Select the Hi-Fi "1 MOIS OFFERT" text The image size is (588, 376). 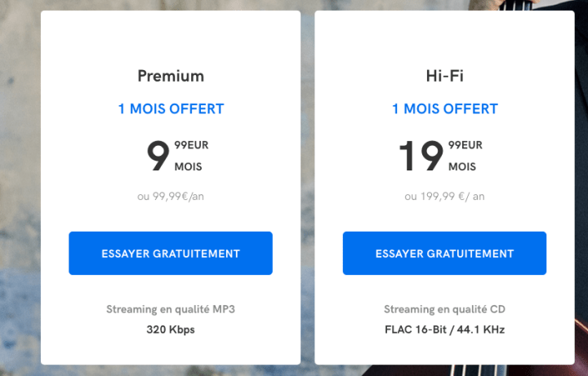click(x=444, y=108)
